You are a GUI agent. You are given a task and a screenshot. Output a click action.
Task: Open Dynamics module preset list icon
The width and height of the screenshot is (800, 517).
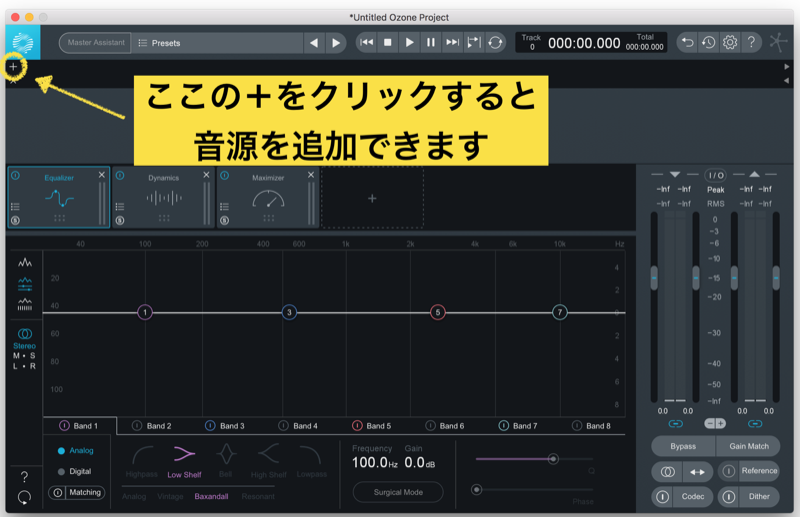click(120, 207)
